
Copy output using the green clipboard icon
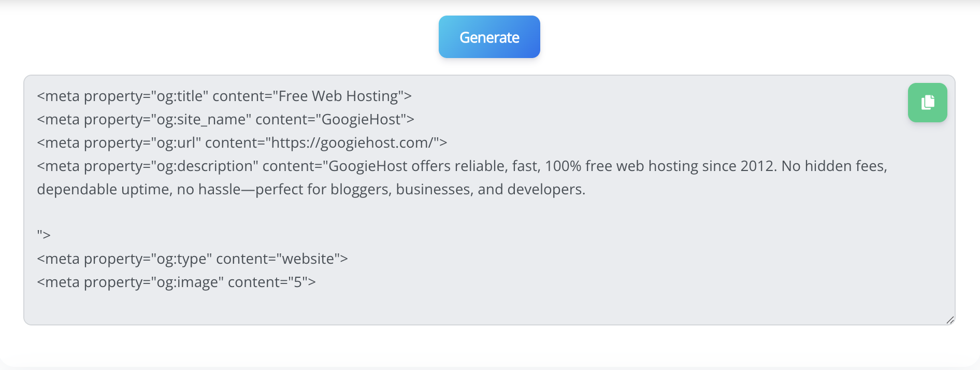pos(927,103)
